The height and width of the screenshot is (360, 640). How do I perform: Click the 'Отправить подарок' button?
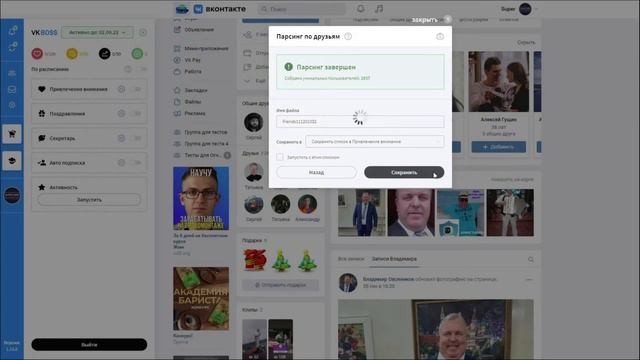[280, 284]
